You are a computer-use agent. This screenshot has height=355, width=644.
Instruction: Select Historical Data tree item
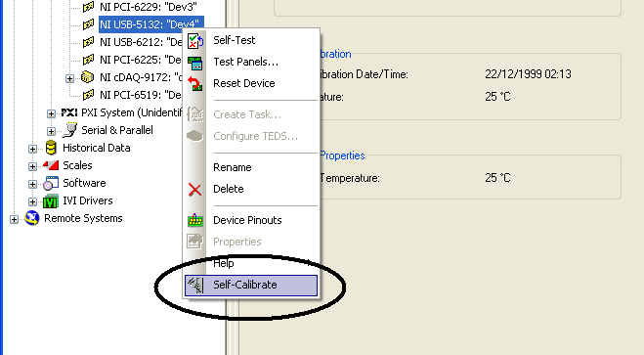coord(96,148)
